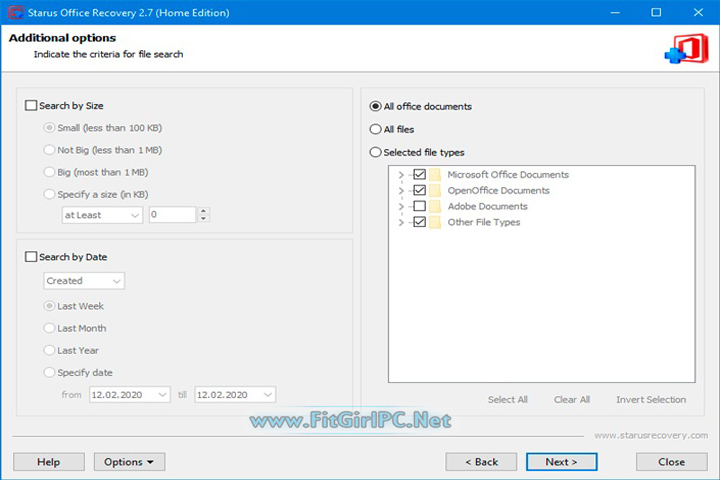Click the Adobe Documents folder icon

435,206
